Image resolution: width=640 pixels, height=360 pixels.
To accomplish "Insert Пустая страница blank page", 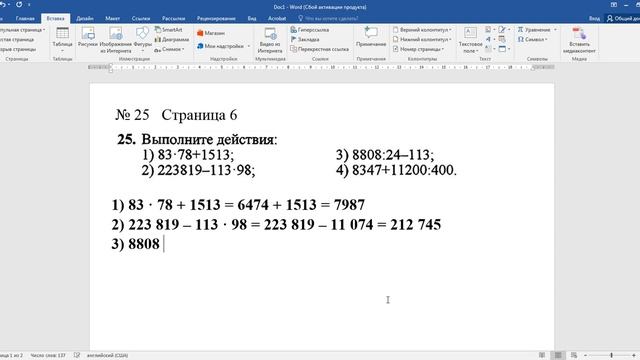I will 17,40.
